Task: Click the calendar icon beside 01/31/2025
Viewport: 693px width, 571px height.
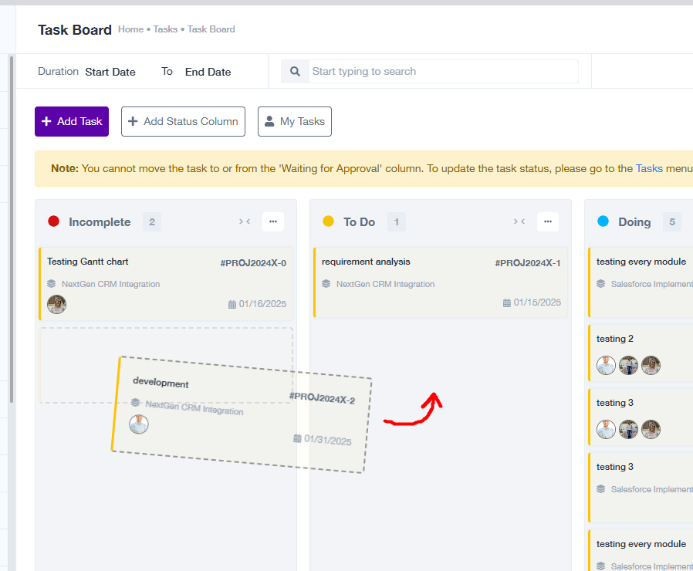Action: tap(297, 438)
